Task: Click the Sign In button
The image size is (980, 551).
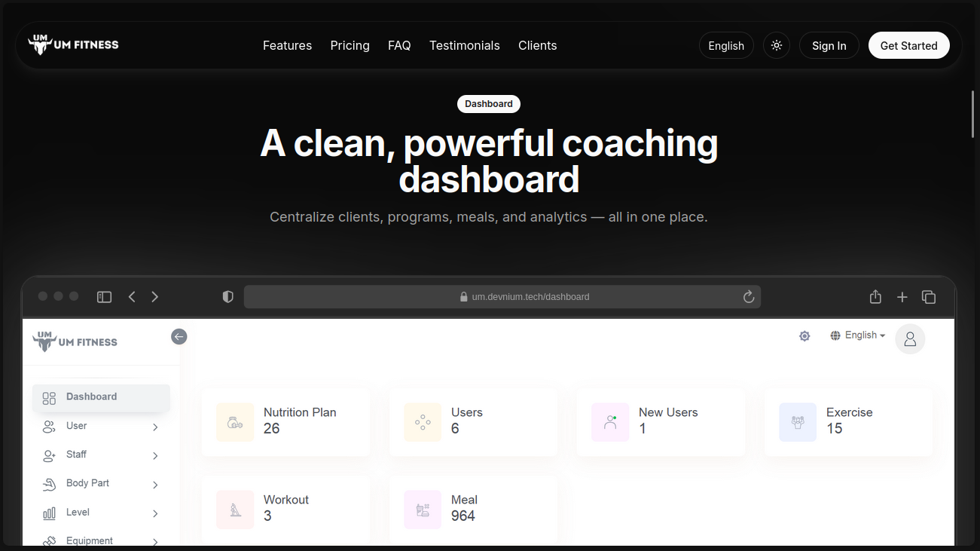Action: coord(829,45)
